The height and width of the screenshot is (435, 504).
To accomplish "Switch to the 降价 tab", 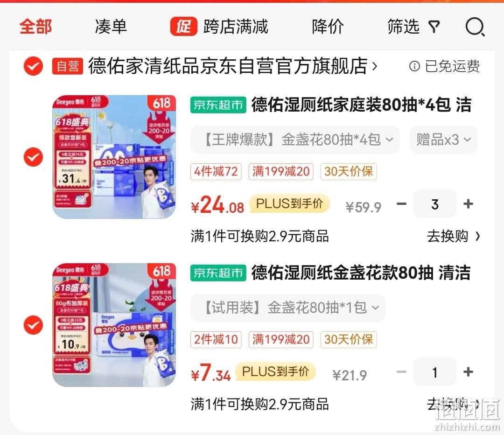I will [x=328, y=27].
